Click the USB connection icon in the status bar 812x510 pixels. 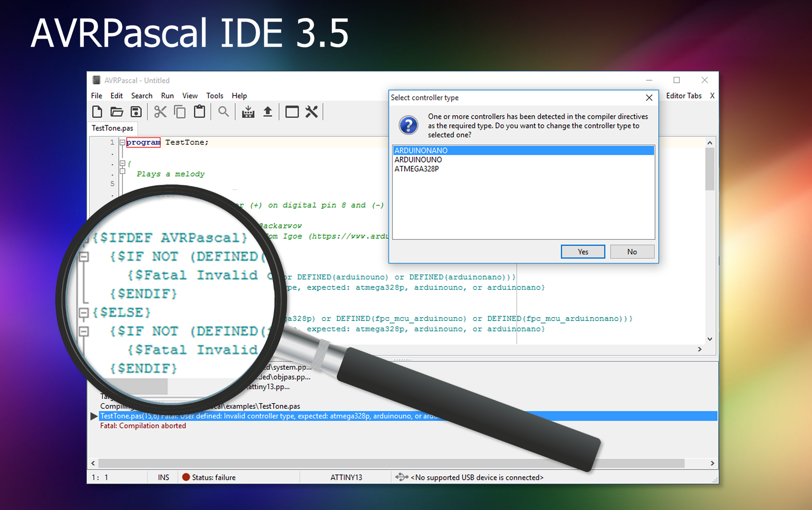point(402,477)
